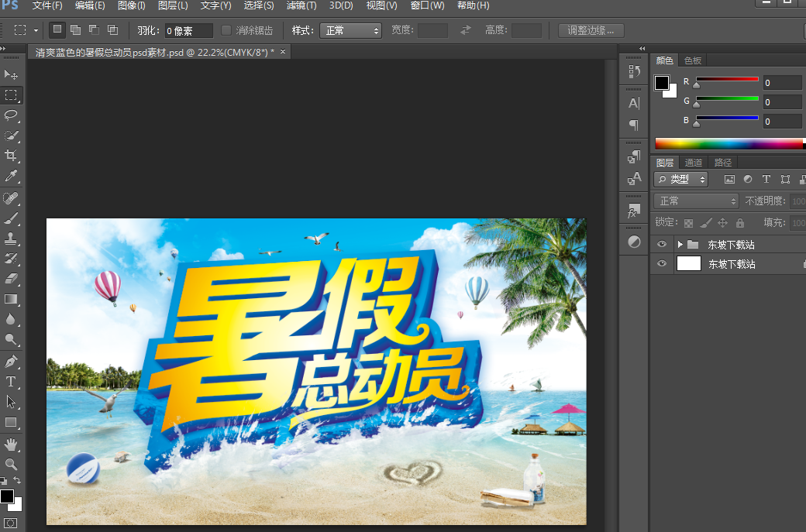The image size is (806, 532).
Task: Select the Dodge tool
Action: tap(11, 339)
